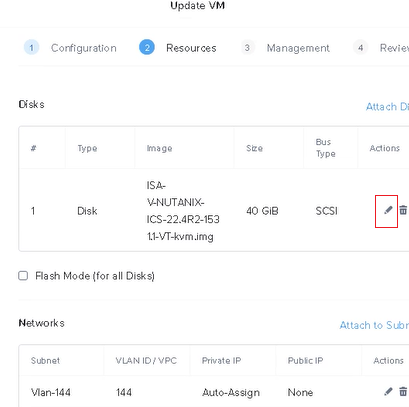This screenshot has height=407, width=409.
Task: Edit disk 1 using the pencil icon
Action: [x=388, y=210]
